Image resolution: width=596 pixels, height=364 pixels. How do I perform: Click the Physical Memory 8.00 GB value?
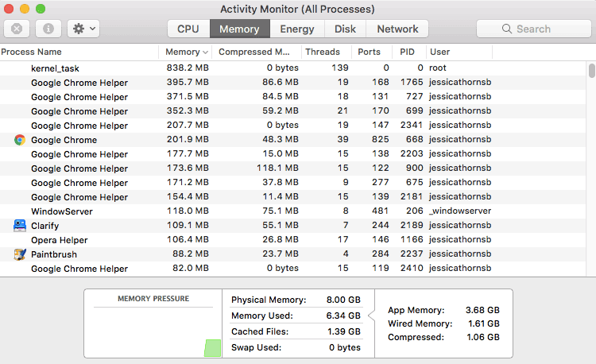pyautogui.click(x=343, y=300)
